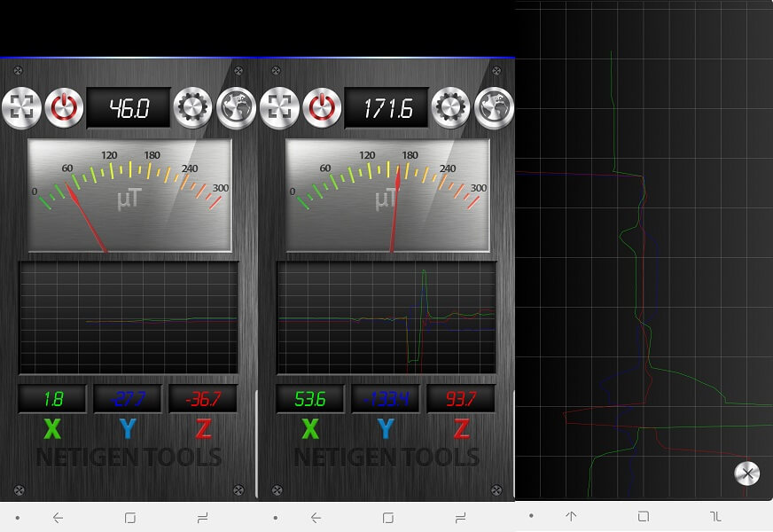Tap the red Z axis value -36.7
Screen dimensions: 773x532
point(203,399)
